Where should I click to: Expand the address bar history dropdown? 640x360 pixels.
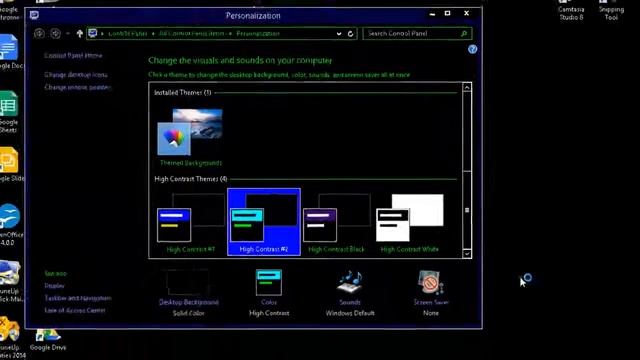(339, 34)
